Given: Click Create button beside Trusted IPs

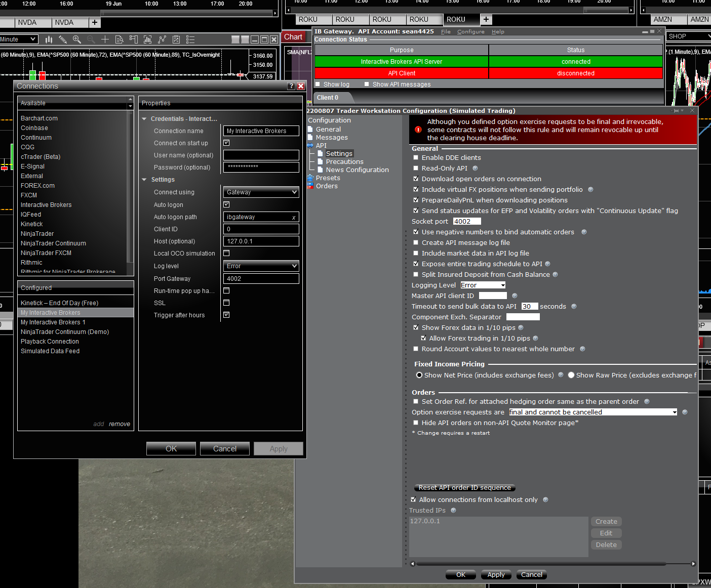Looking at the screenshot, I should coord(606,522).
